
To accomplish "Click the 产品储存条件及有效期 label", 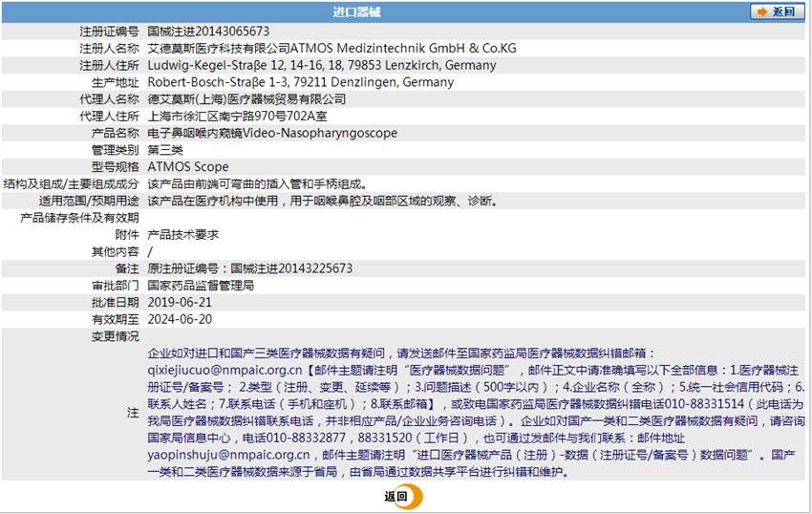I will 79,218.
